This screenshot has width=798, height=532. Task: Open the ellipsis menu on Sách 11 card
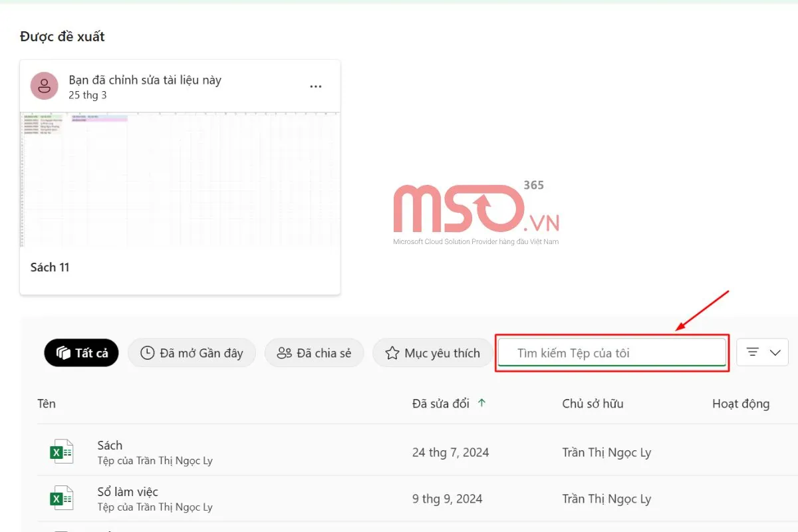pos(316,87)
